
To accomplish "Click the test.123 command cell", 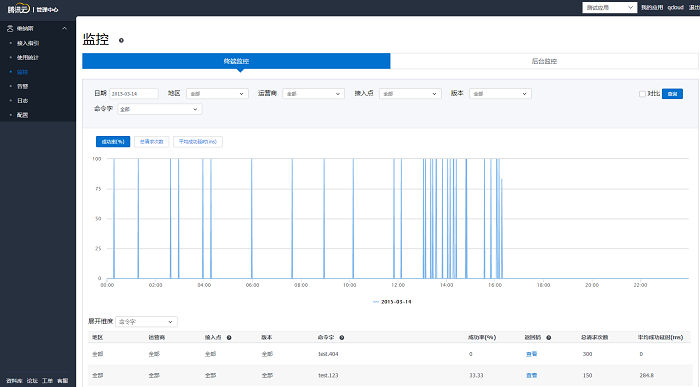I will coord(328,375).
